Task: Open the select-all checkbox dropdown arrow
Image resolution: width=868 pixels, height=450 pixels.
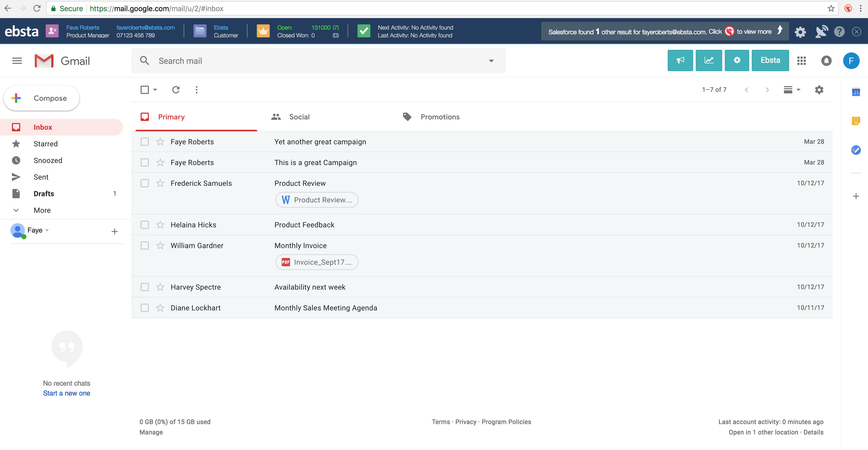Action: pyautogui.click(x=155, y=90)
